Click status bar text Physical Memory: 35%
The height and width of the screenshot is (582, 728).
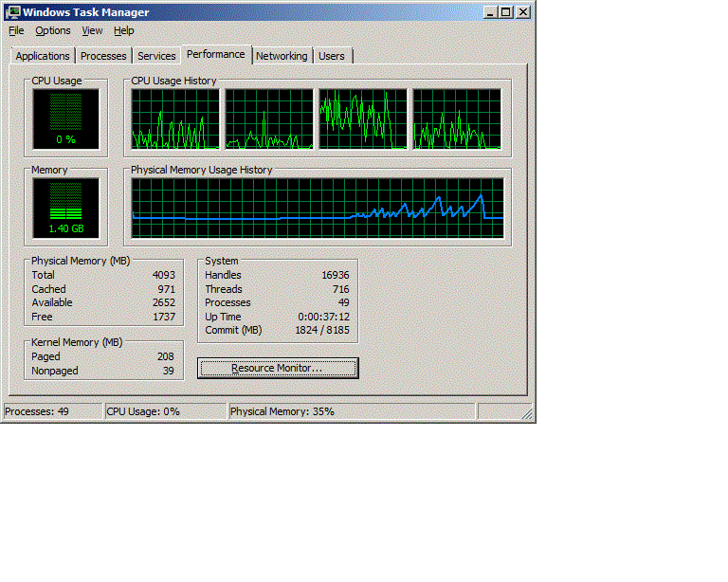point(282,411)
